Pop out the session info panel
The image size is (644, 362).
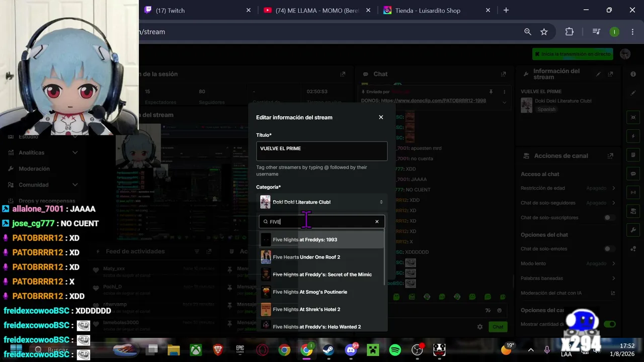(343, 74)
